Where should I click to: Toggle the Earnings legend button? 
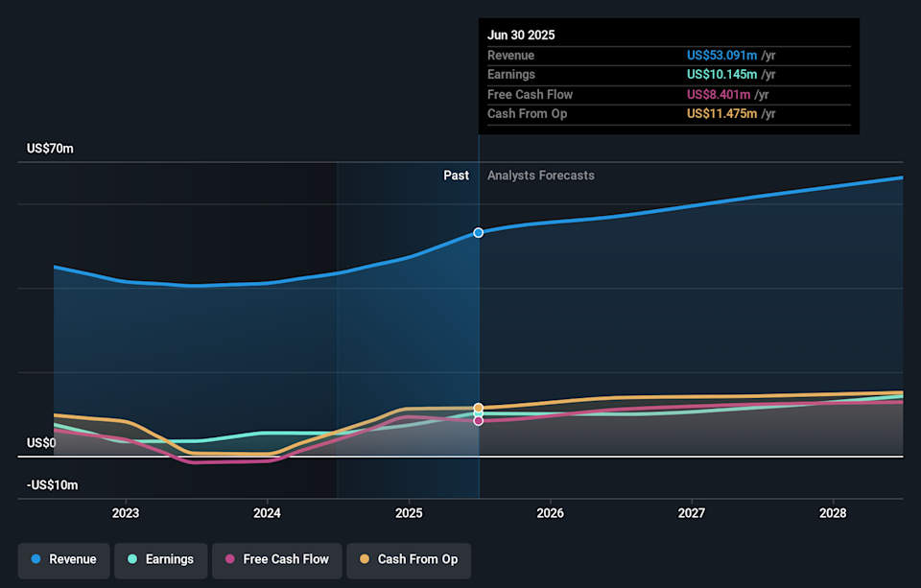[x=159, y=559]
